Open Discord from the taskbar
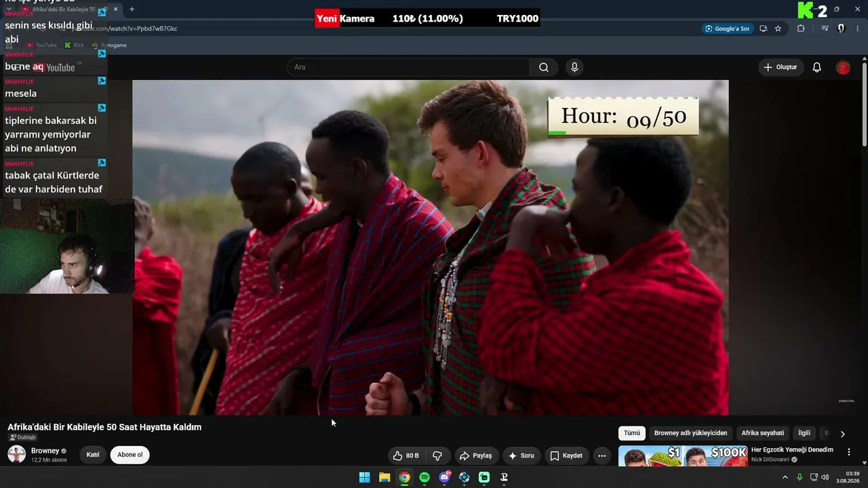868x488 pixels. click(x=444, y=477)
